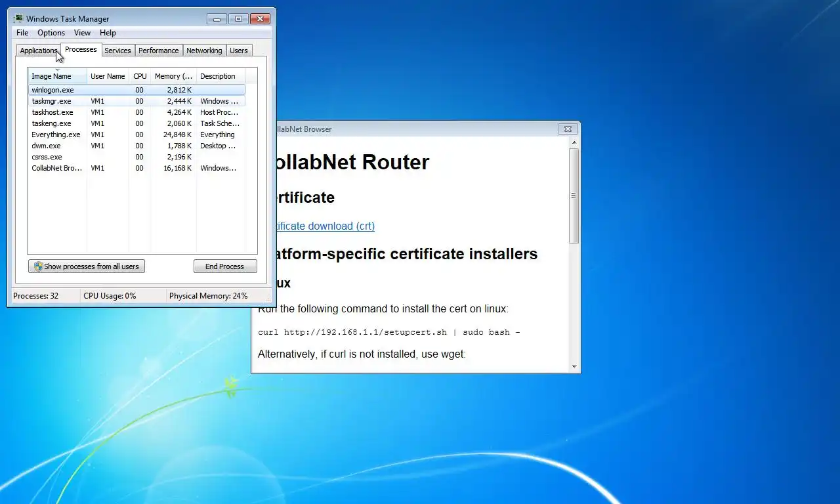Open the Options menu in Task Manager
This screenshot has width=840, height=504.
pyautogui.click(x=51, y=33)
